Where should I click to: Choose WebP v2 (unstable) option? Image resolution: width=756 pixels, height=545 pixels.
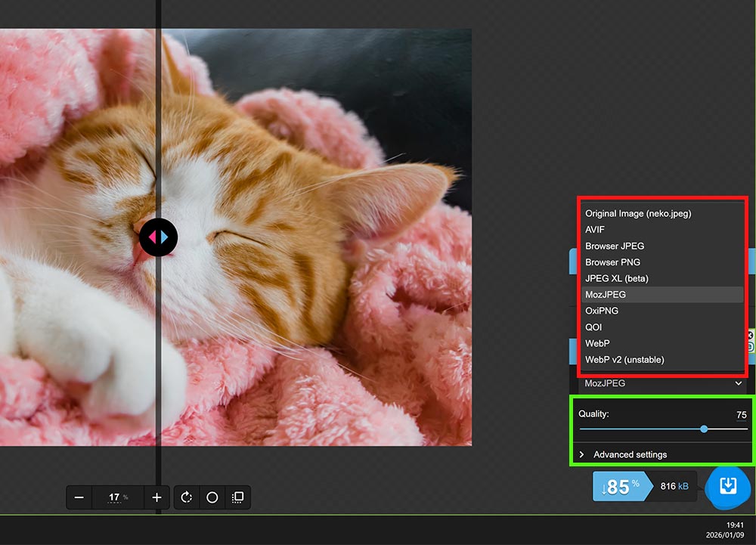662,360
